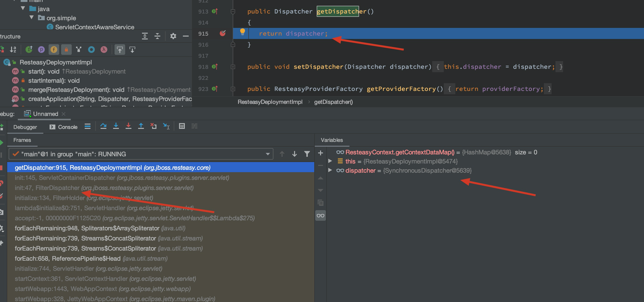Click the Step Over debugger button
The image size is (644, 302).
tap(103, 126)
